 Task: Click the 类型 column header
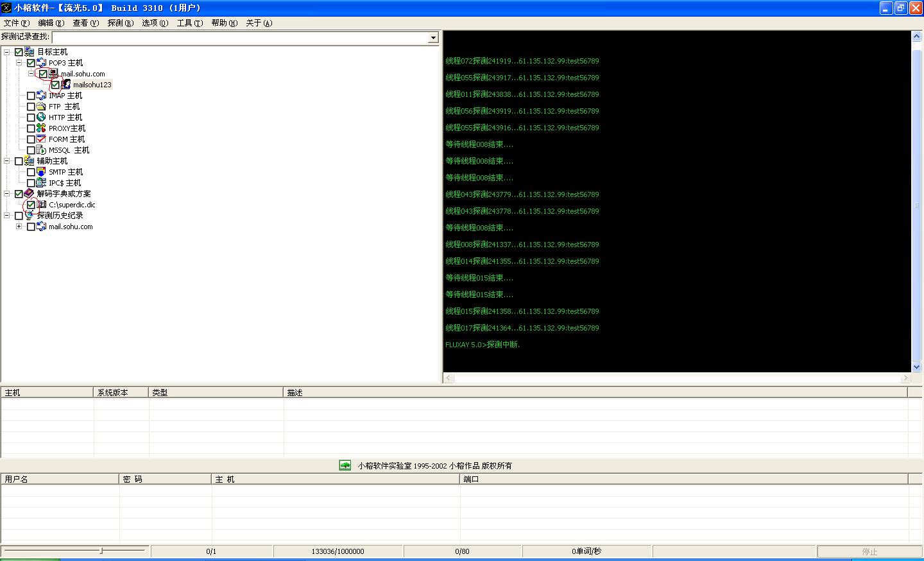tap(216, 392)
